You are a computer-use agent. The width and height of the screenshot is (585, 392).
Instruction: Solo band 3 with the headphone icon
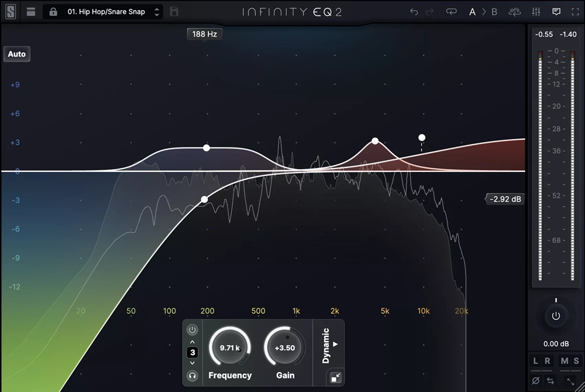tap(192, 376)
